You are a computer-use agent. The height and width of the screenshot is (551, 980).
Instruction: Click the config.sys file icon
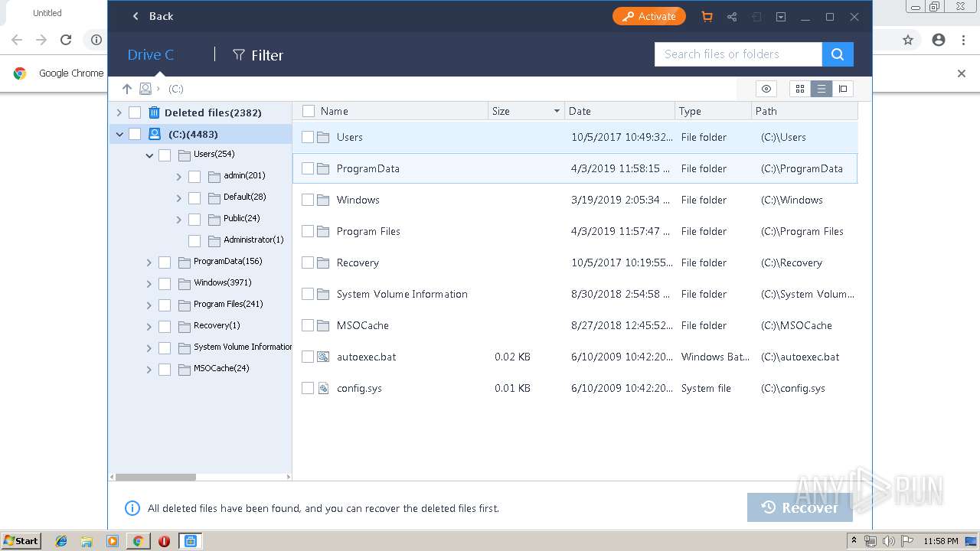(x=323, y=388)
